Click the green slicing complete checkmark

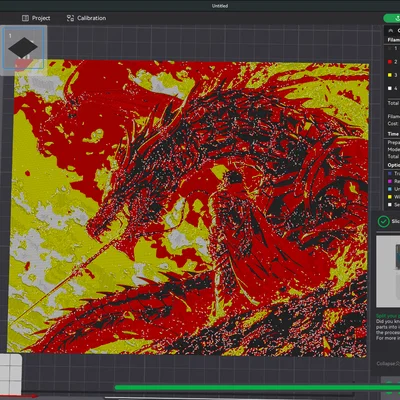[x=384, y=221]
